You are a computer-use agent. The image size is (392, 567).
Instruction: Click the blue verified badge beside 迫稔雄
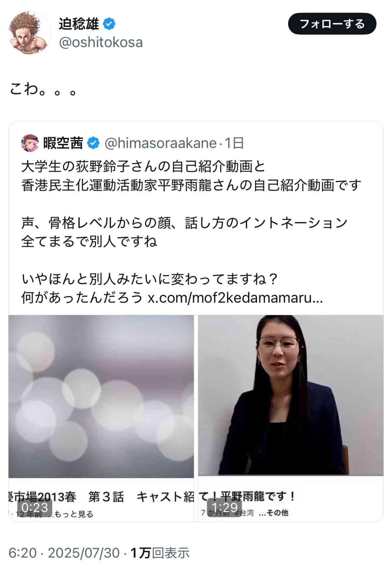[109, 24]
